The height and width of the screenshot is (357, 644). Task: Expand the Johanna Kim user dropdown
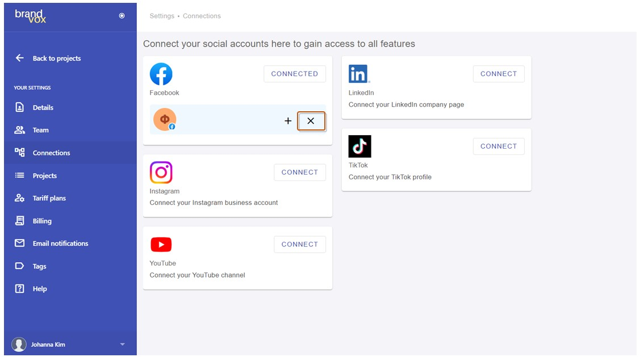(123, 345)
